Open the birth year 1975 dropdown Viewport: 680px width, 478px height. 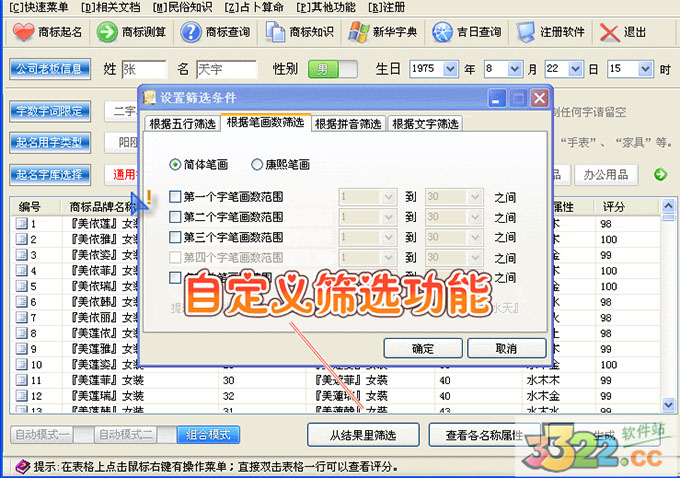451,69
